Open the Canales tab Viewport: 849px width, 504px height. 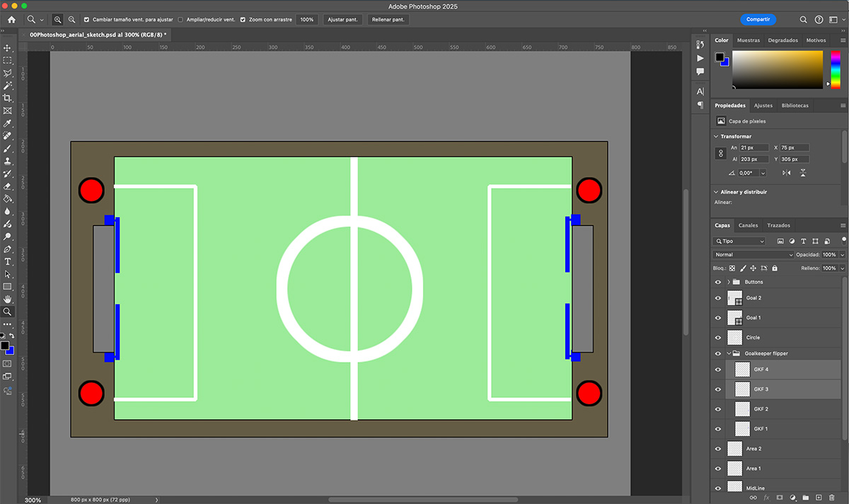click(748, 225)
